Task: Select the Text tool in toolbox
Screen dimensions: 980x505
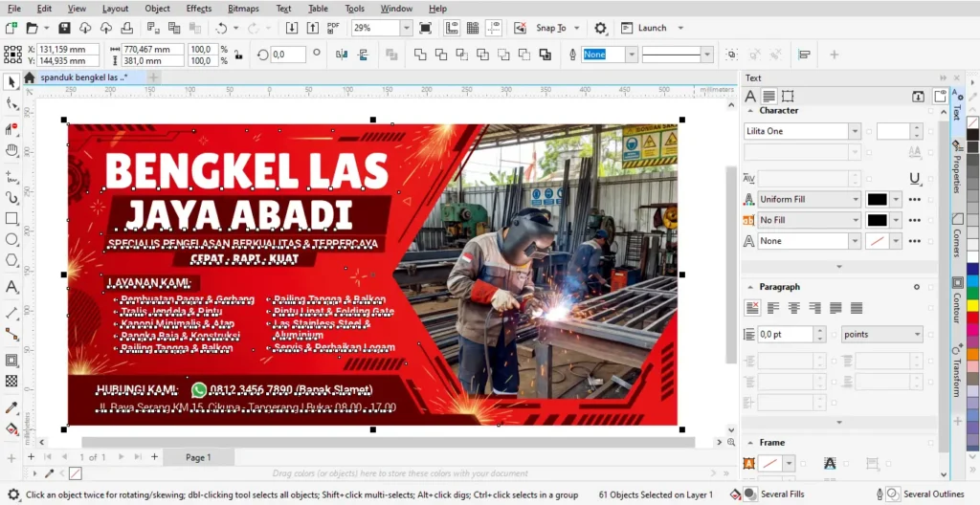Action: coord(11,287)
